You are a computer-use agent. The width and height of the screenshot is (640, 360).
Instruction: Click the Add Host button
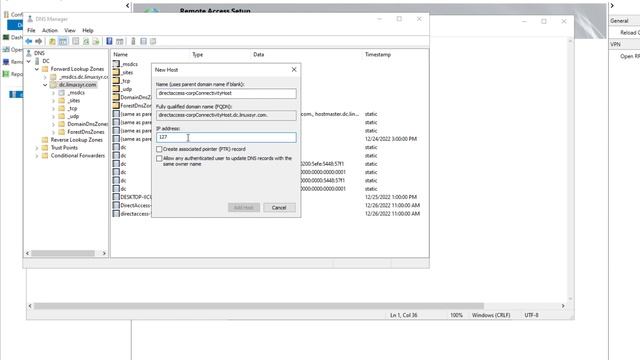244,208
